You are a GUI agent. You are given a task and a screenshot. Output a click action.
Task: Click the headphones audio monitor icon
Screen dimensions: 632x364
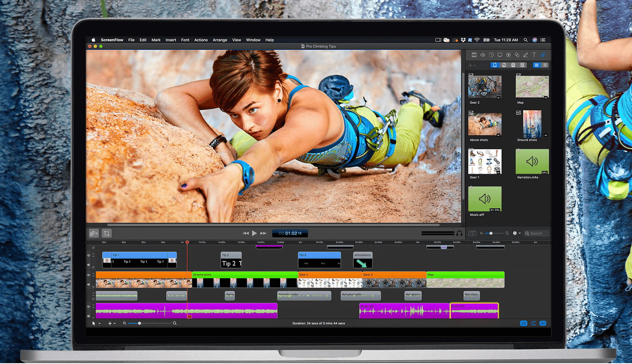(459, 234)
